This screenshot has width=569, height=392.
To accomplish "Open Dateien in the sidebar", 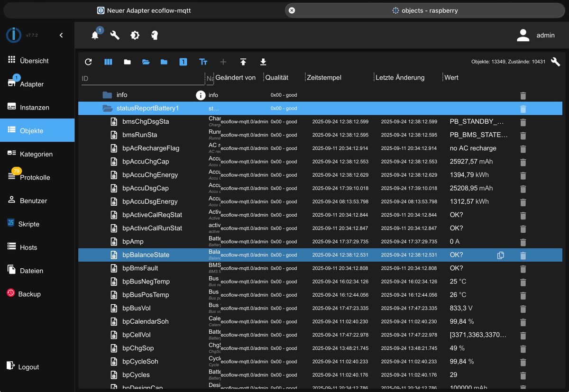I will pos(37,271).
